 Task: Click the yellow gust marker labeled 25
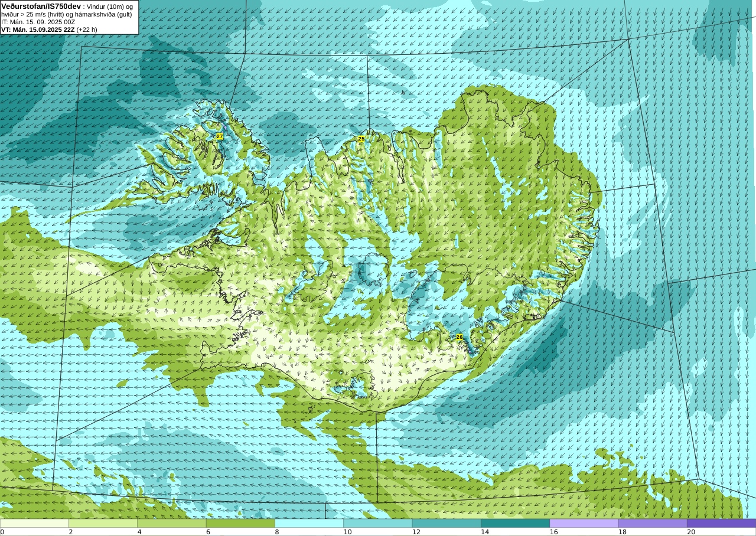(x=361, y=139)
